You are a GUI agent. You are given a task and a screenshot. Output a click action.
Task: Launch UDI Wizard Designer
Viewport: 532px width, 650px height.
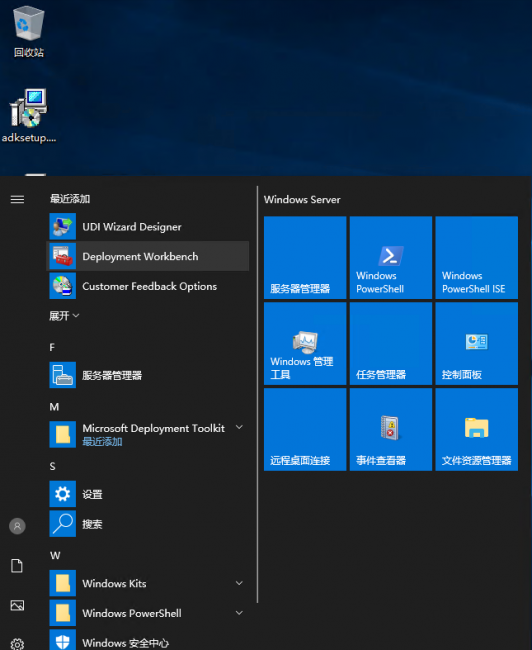click(148, 227)
